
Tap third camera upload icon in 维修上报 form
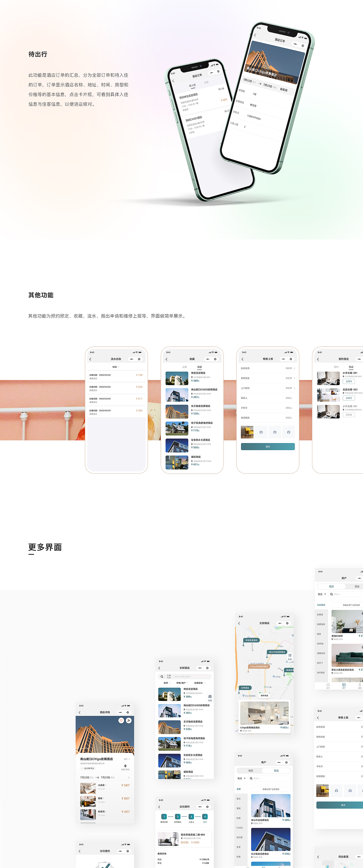289,432
